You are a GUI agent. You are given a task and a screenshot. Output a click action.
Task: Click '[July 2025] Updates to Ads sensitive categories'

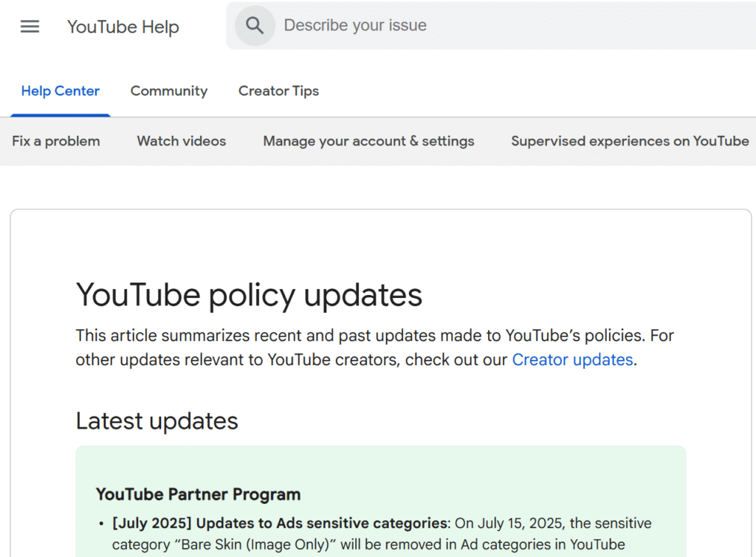pos(280,523)
